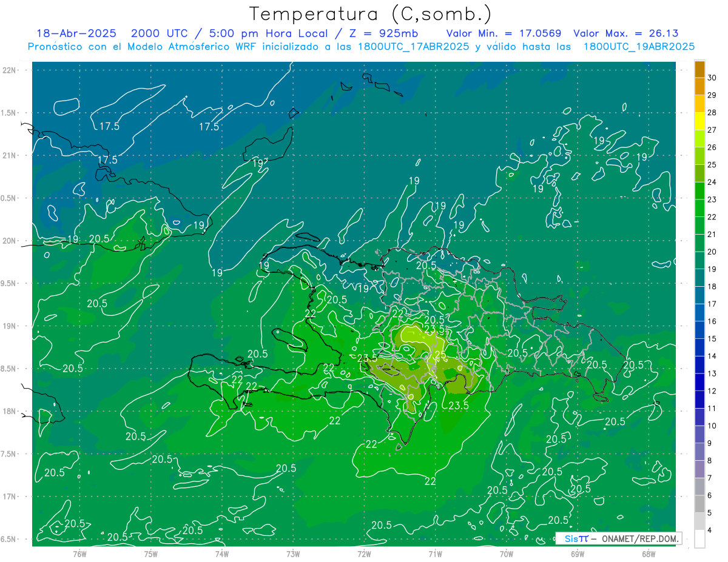Click the '20N' latitude axis label

10,241
